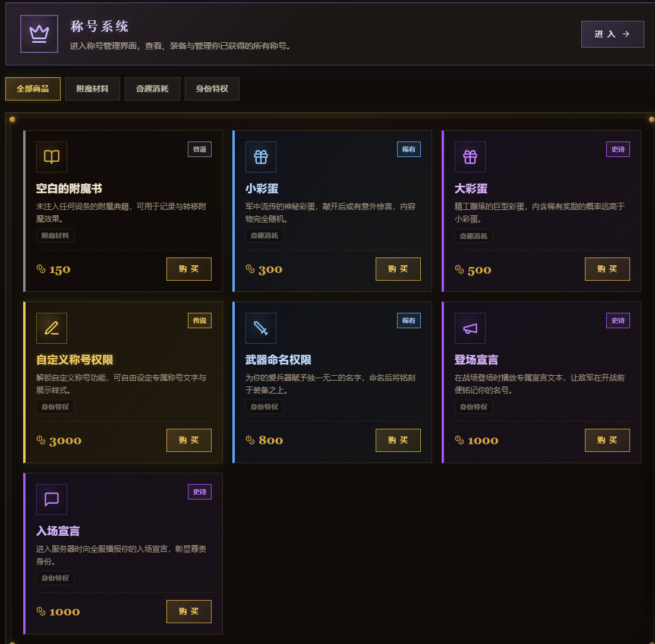Open the 奇趣消耗 category tab
The width and height of the screenshot is (655, 644).
[153, 89]
